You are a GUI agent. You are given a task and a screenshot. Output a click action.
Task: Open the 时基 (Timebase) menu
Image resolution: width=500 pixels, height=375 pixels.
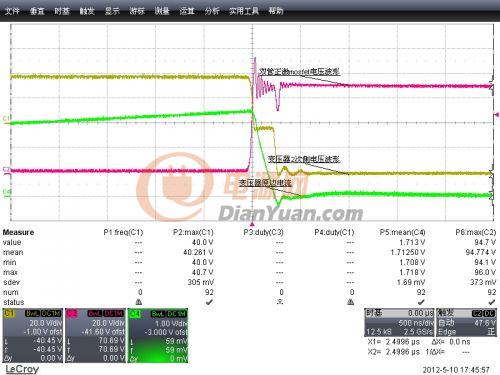[62, 11]
